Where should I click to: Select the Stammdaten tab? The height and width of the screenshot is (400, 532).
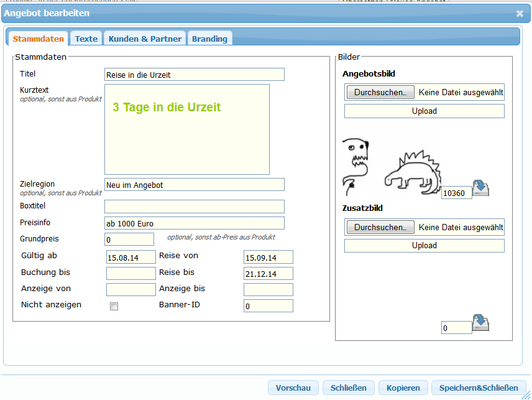coord(39,39)
